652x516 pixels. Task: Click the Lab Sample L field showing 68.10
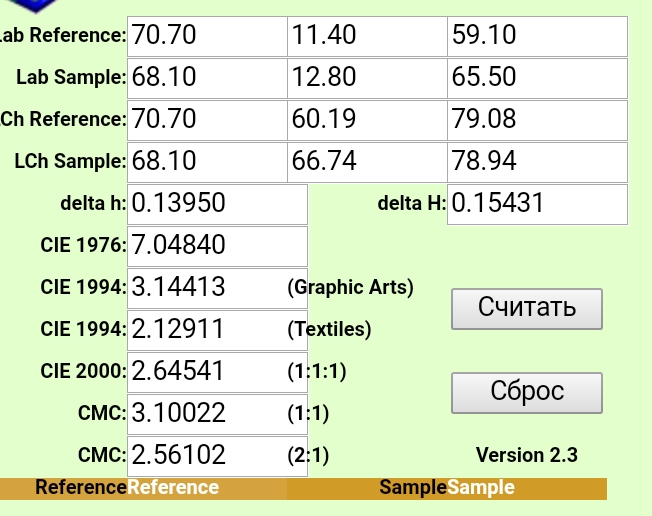[x=207, y=78]
